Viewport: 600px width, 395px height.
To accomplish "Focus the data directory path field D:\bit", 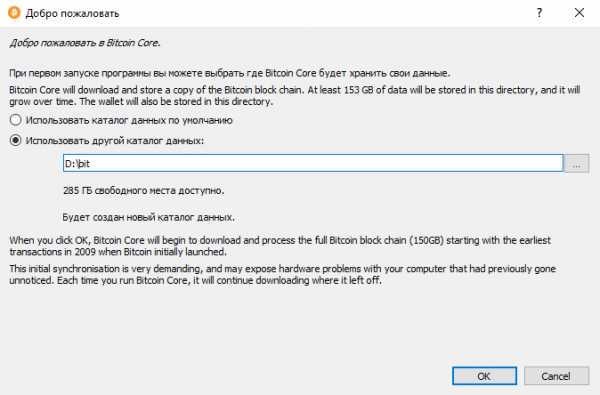I will tap(313, 163).
